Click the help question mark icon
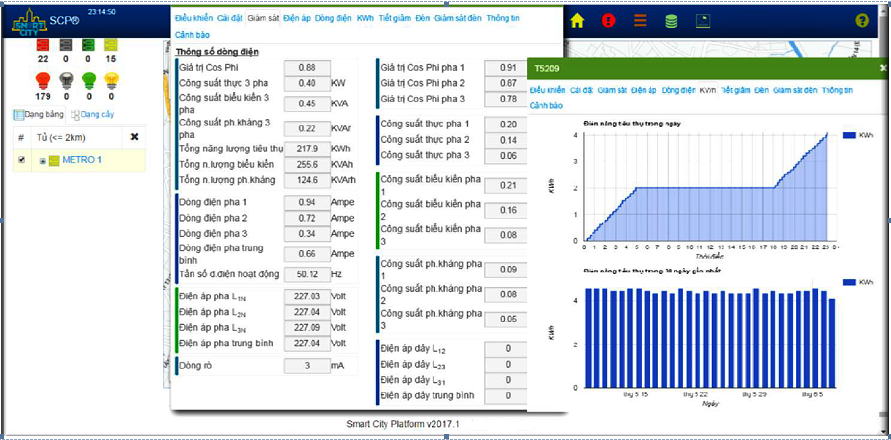This screenshot has width=891, height=440. click(x=862, y=20)
